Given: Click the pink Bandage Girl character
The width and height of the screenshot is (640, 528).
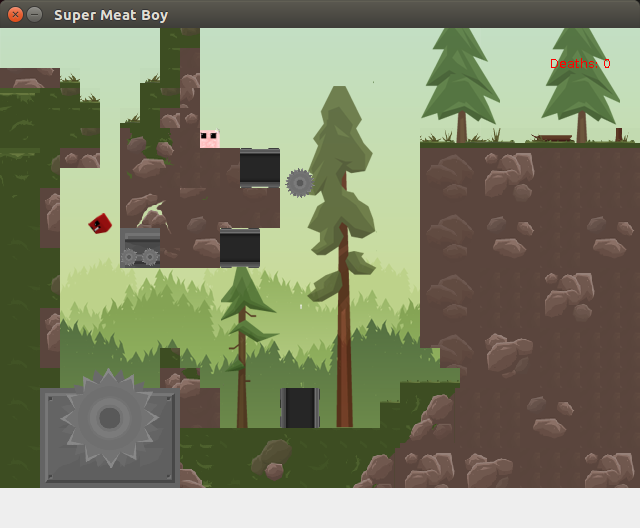Looking at the screenshot, I should (x=210, y=138).
